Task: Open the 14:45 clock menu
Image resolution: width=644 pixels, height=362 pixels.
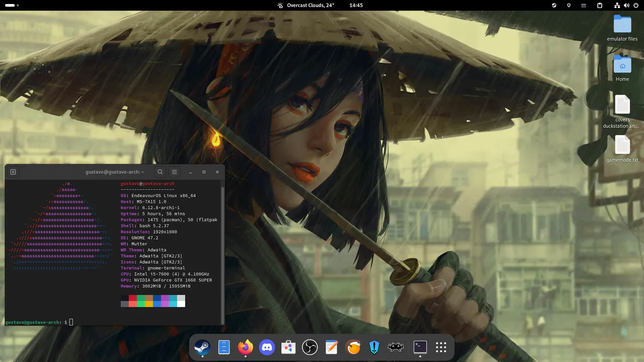Action: [x=356, y=6]
